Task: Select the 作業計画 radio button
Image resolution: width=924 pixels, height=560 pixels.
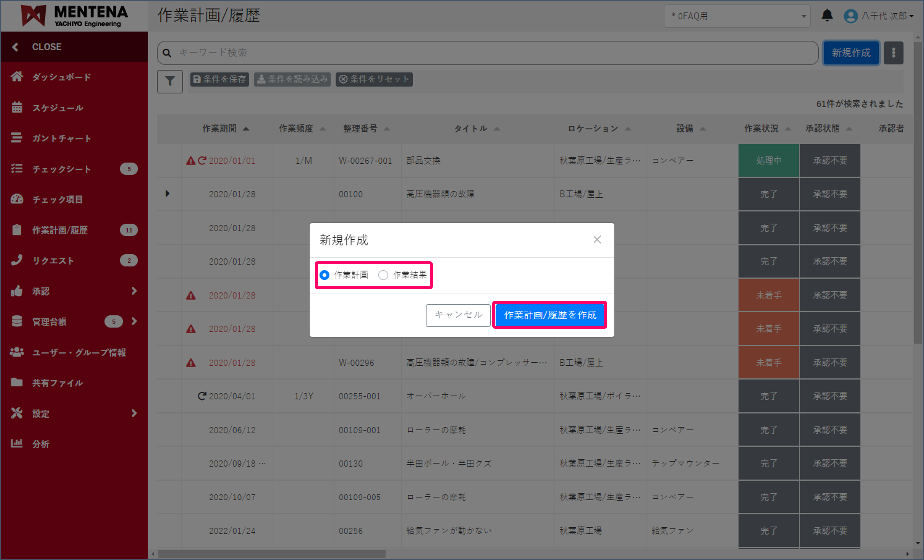Action: (x=324, y=275)
